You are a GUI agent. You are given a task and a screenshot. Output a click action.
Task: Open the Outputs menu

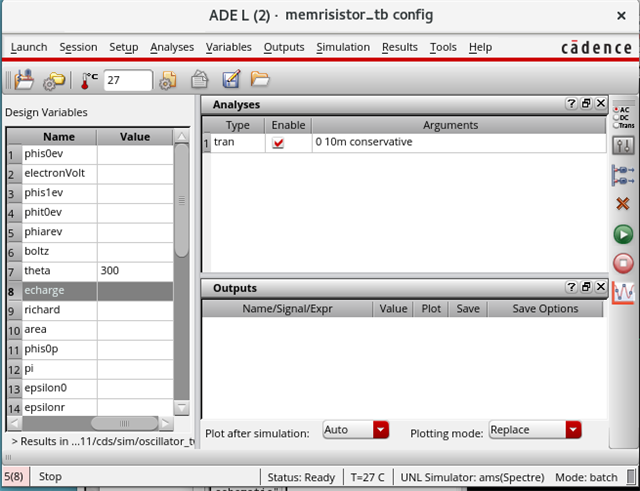tap(284, 47)
